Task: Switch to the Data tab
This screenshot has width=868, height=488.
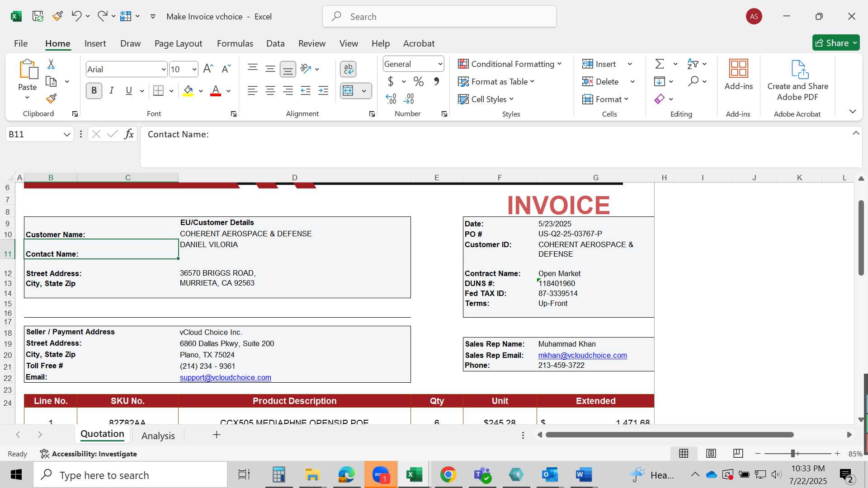Action: click(x=275, y=43)
